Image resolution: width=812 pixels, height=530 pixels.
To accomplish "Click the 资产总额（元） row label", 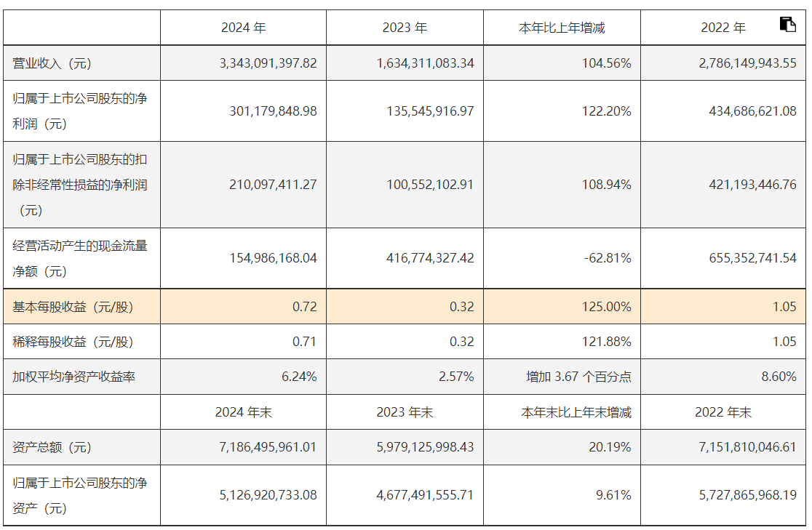I will click(52, 447).
